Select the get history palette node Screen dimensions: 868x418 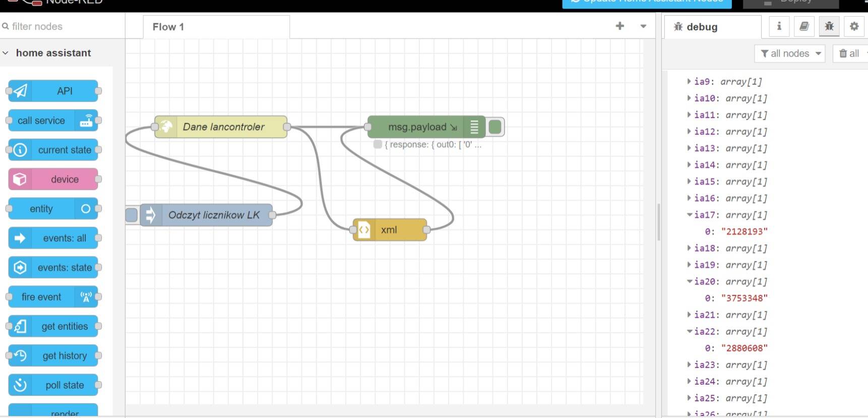pos(53,356)
